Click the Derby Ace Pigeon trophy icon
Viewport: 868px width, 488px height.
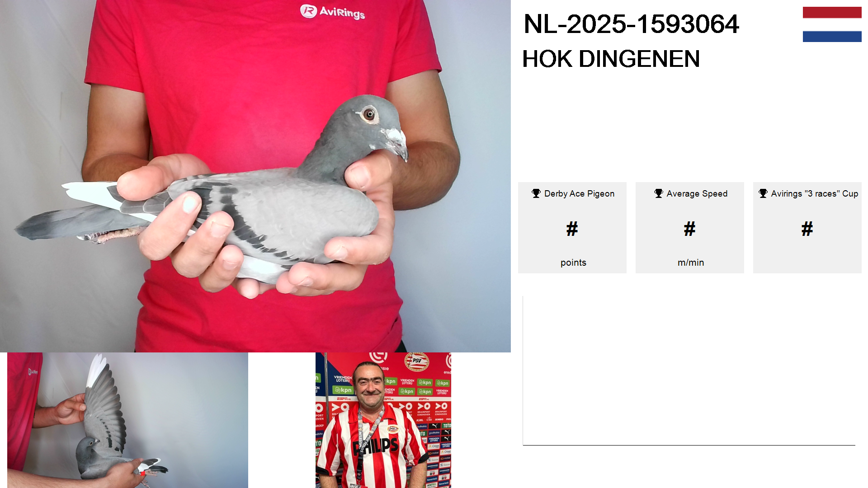coord(536,193)
